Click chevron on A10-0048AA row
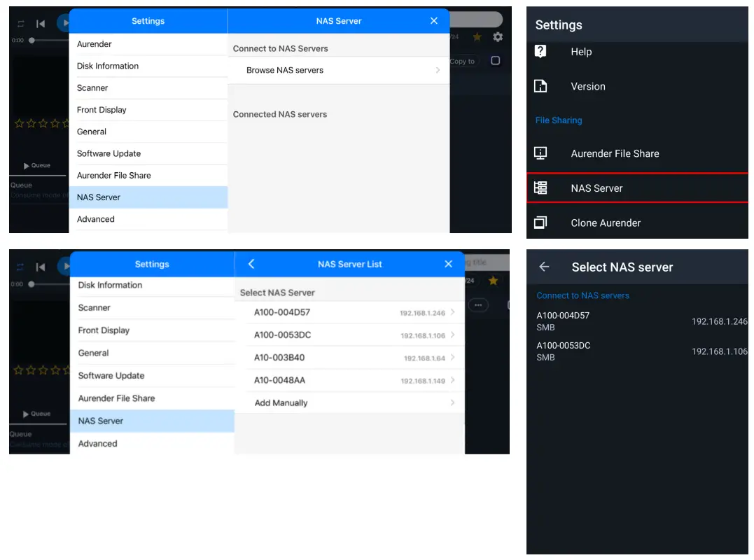 pyautogui.click(x=452, y=380)
